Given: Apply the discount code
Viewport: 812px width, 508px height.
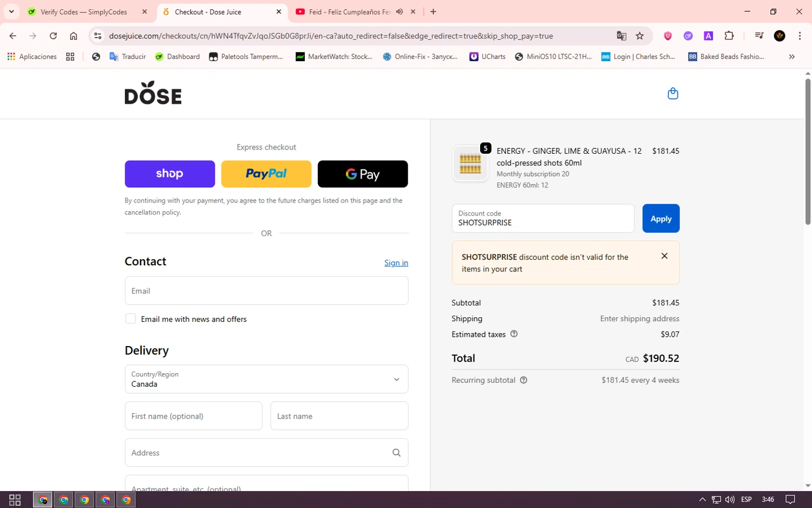Looking at the screenshot, I should pos(661,218).
